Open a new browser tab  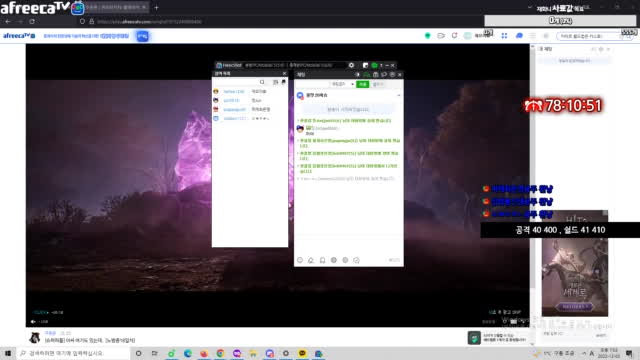[156, 7]
